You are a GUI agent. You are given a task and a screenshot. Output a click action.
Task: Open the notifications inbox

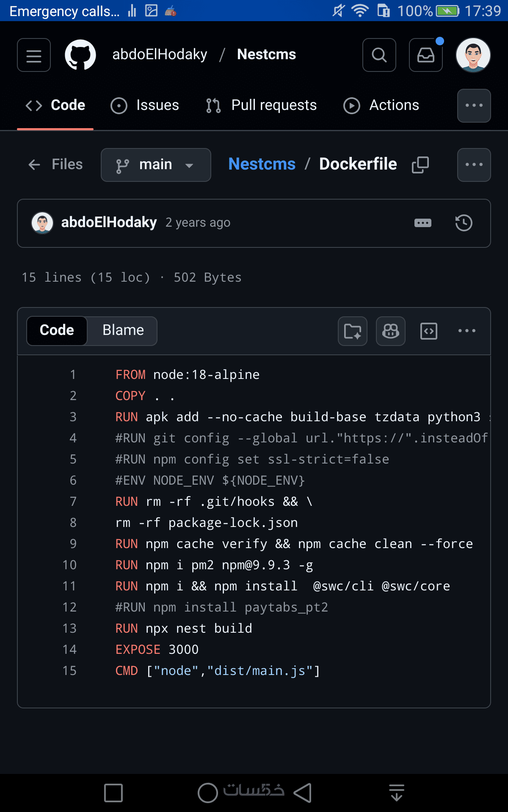(x=425, y=55)
